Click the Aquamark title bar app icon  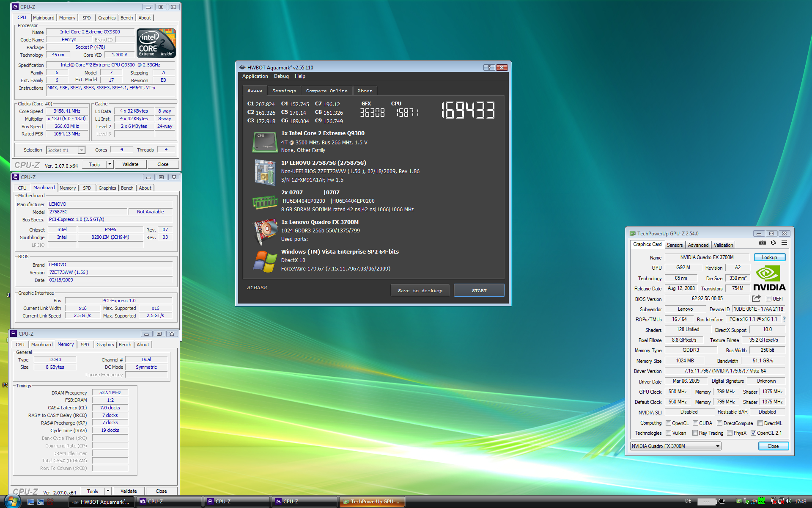242,67
